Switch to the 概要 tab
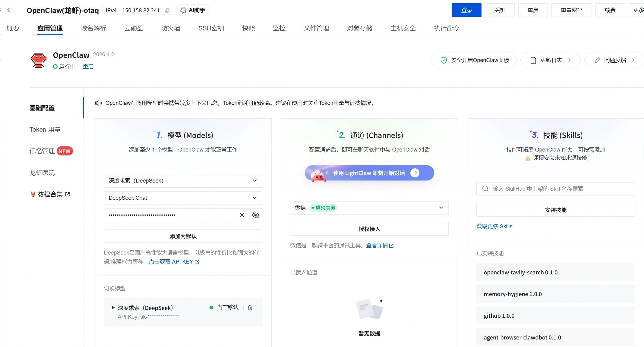The image size is (644, 347). point(13,28)
